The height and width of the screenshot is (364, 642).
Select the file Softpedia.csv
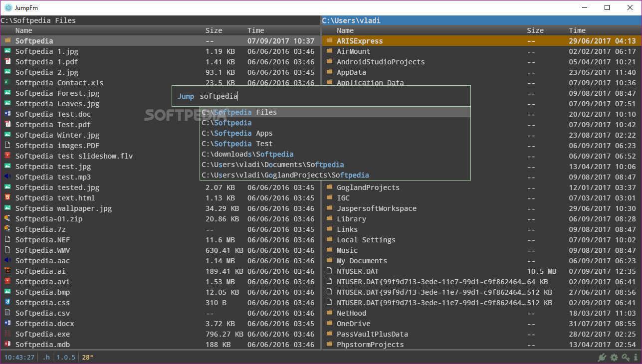click(x=160, y=313)
